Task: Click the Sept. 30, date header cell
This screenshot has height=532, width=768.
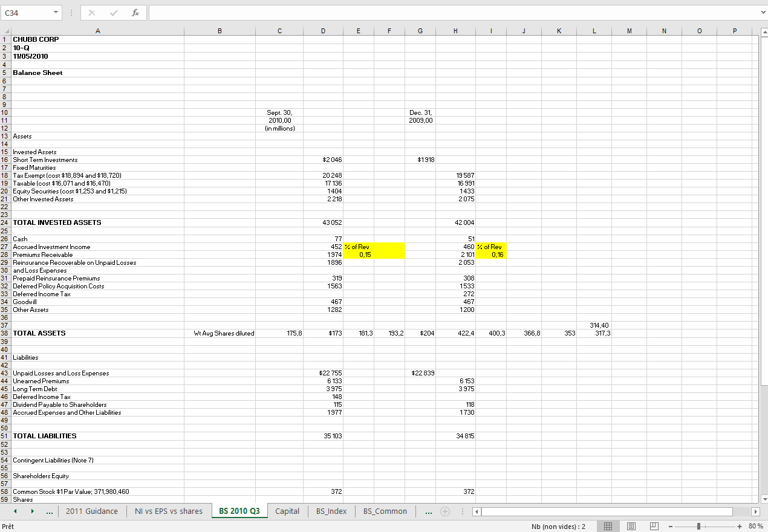Action: tap(280, 112)
